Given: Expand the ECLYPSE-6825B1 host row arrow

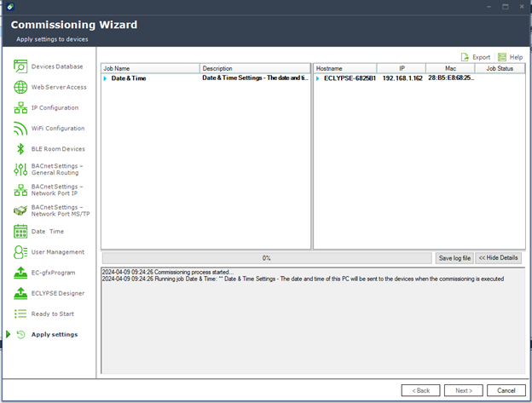Looking at the screenshot, I should (x=318, y=78).
